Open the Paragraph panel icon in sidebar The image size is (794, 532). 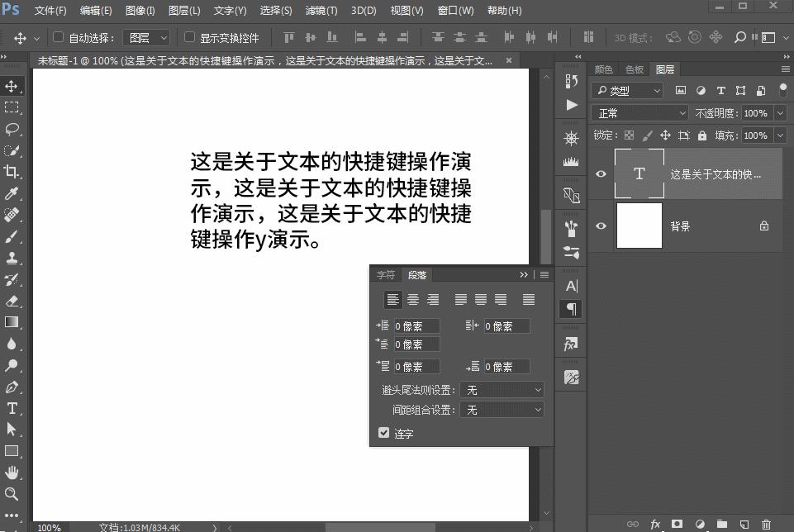click(x=571, y=309)
